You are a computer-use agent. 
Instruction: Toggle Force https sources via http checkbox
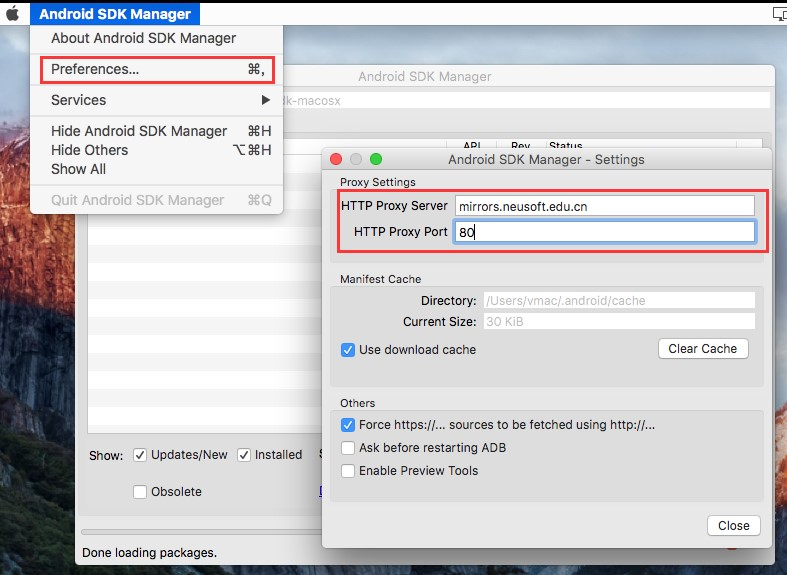click(348, 425)
